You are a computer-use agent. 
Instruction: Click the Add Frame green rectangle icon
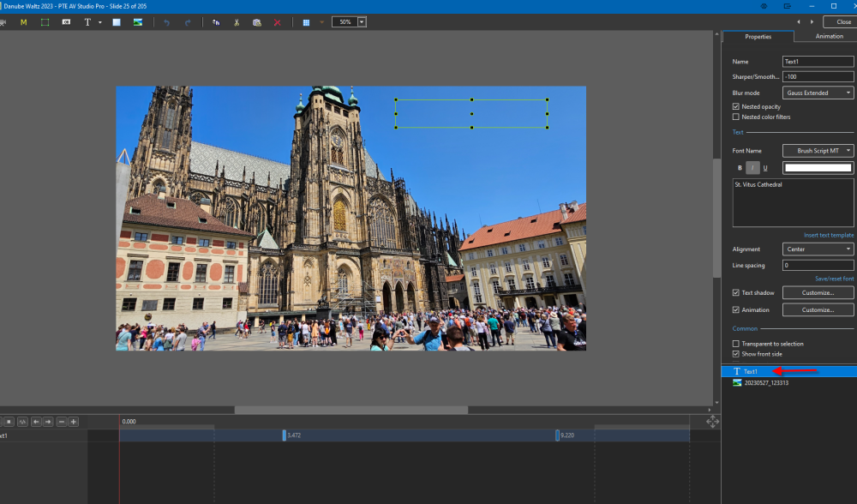pyautogui.click(x=45, y=21)
